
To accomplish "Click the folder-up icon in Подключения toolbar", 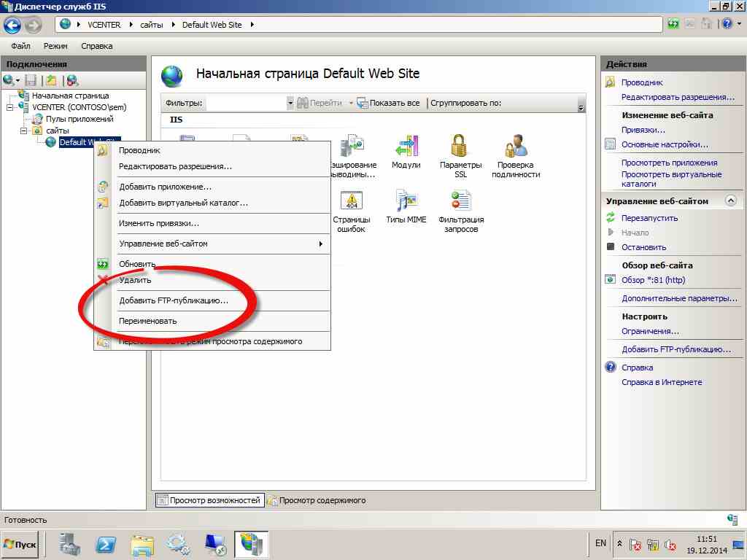I will (51, 80).
